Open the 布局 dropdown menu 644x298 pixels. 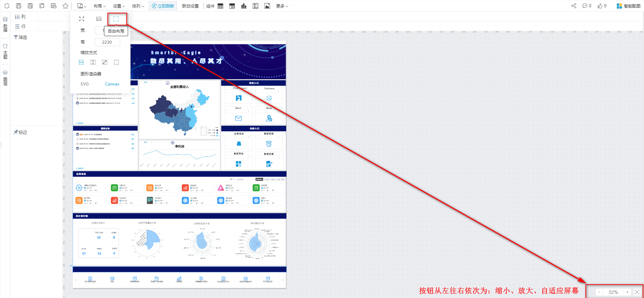100,6
